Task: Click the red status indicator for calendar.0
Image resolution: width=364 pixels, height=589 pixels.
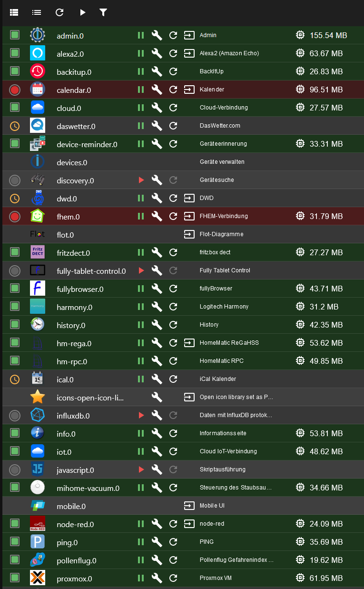Action: [15, 90]
